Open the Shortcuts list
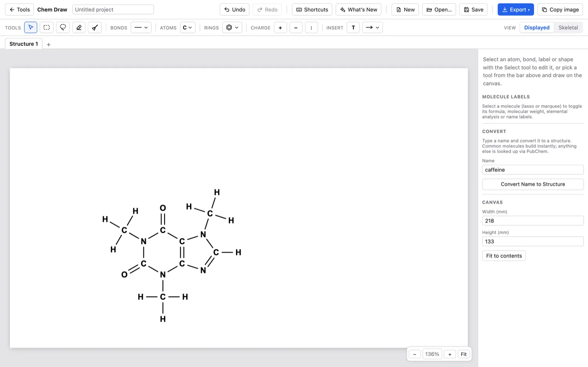This screenshot has width=588, height=367. pos(312,9)
